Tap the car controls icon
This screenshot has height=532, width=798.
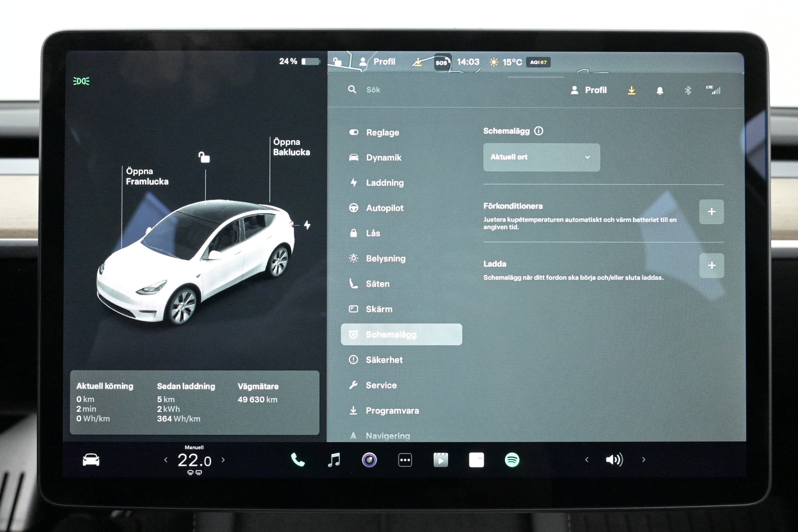point(91,460)
